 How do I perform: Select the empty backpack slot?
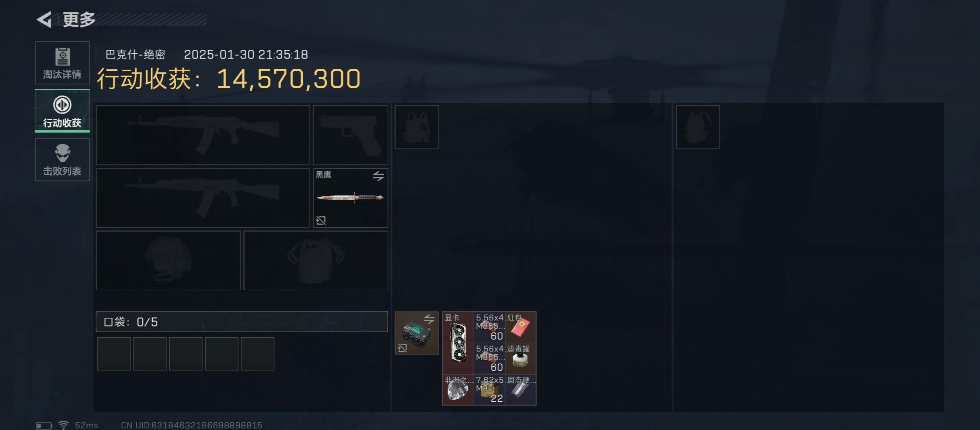[x=698, y=127]
